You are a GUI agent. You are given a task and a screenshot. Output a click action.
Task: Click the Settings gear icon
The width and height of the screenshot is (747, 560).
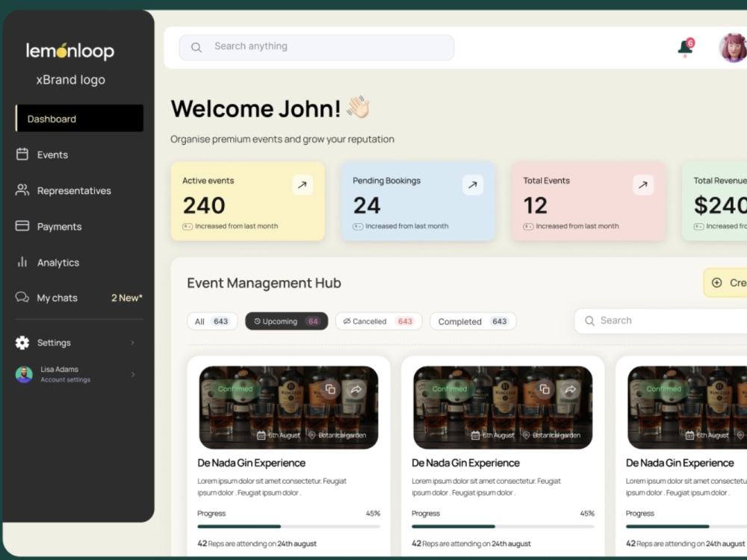(x=22, y=343)
